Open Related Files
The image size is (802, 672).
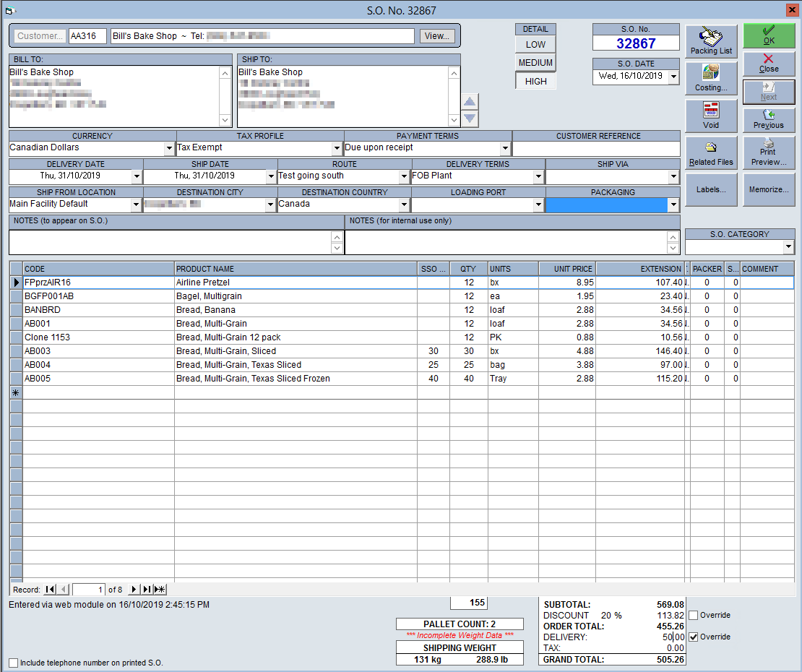point(711,152)
